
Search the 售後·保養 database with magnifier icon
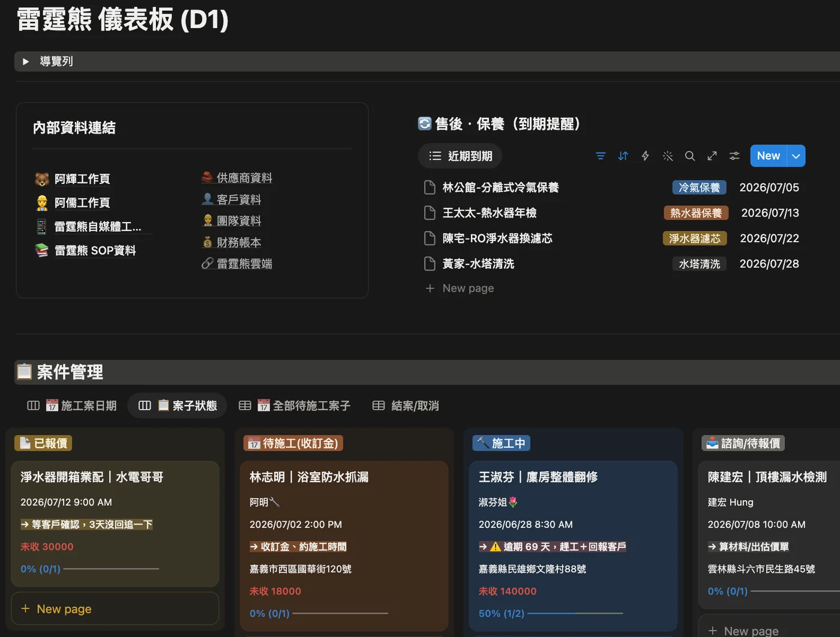click(690, 156)
